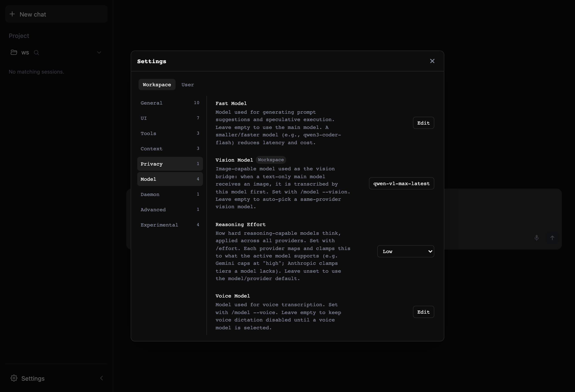This screenshot has width=575, height=392.
Task: Click the Fast Model heading
Action: 231,103
